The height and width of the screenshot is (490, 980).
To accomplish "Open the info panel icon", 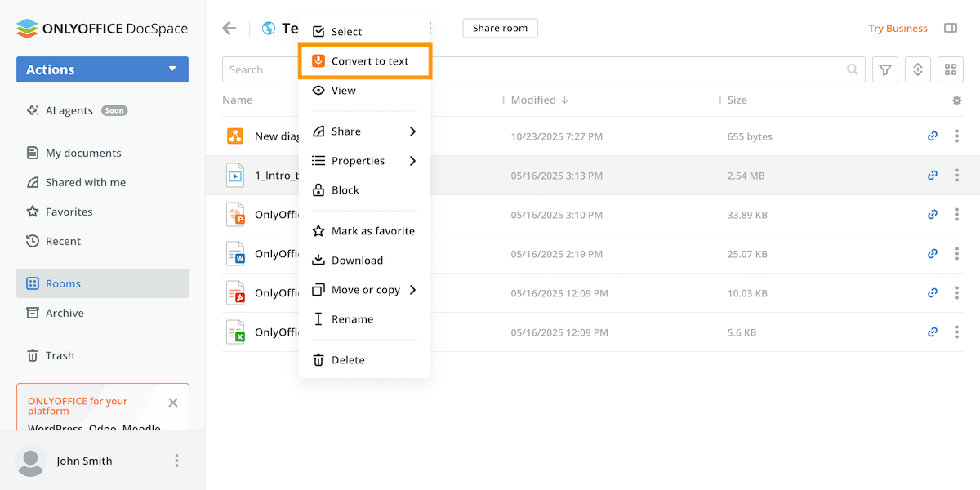I will 951,28.
